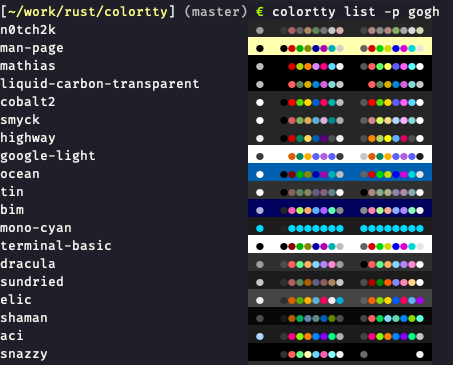
Task: Click the black foreground dot in terminal-basic row
Action: pyautogui.click(x=260, y=246)
